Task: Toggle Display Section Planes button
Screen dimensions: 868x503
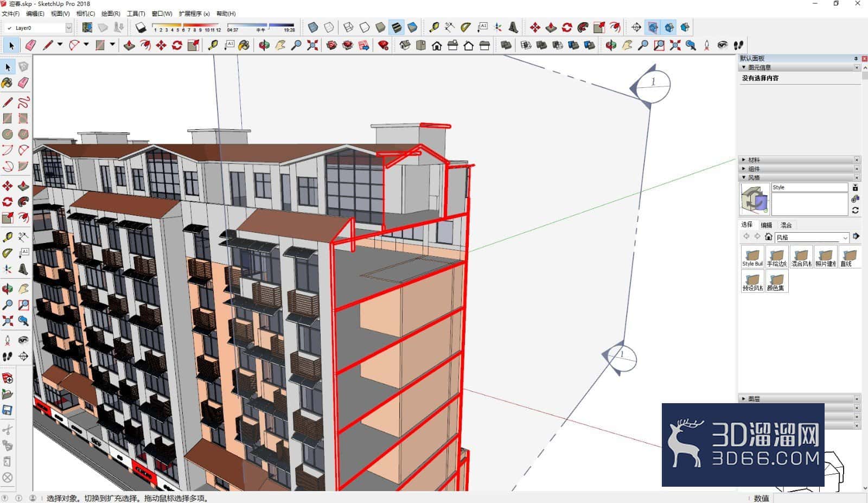Action: pyautogui.click(x=653, y=27)
